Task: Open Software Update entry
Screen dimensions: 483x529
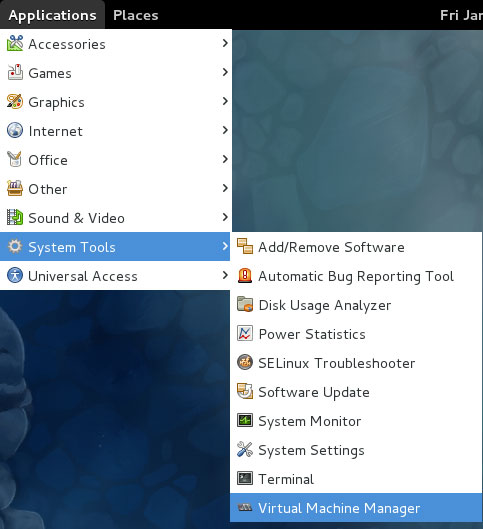Action: tap(356, 392)
